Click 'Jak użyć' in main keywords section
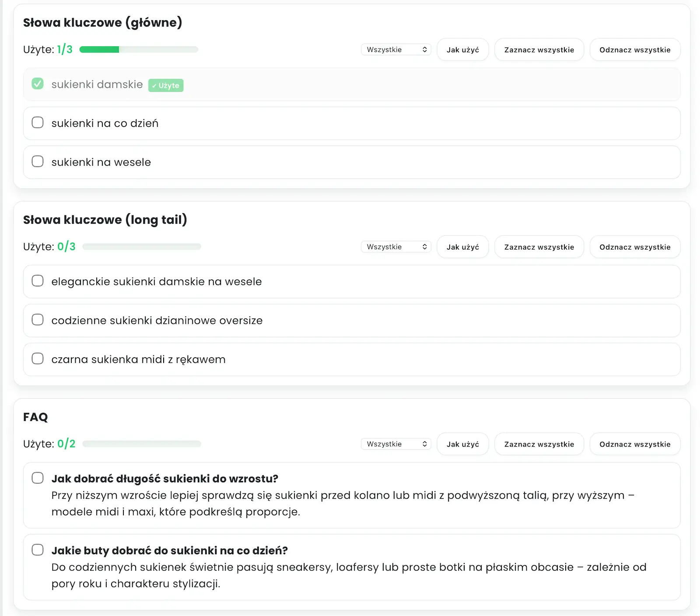The width and height of the screenshot is (700, 616). (x=462, y=50)
